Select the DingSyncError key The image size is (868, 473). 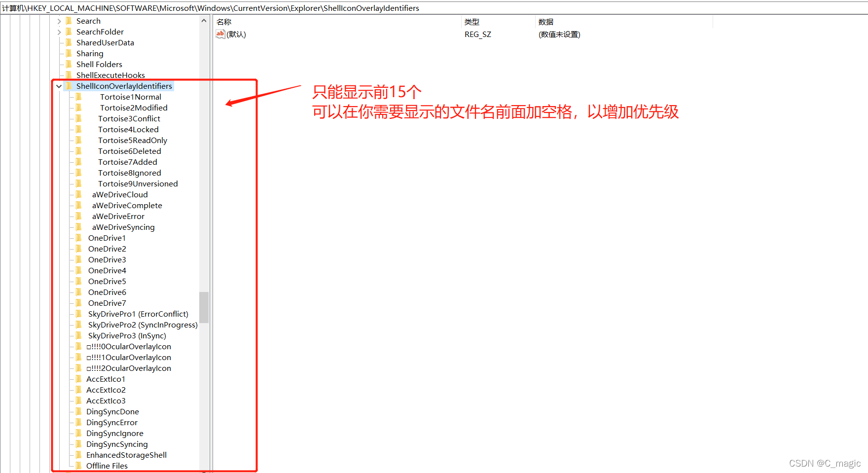112,422
